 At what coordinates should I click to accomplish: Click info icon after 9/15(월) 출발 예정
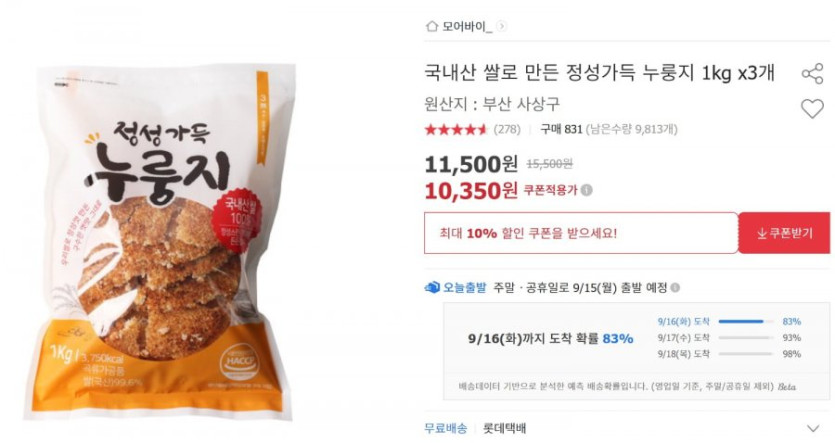675,288
